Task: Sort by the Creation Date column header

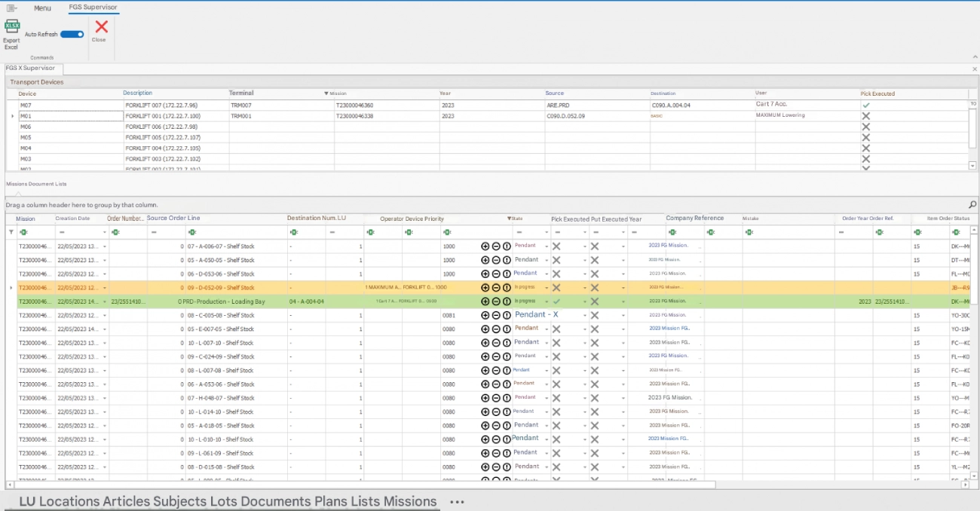Action: point(72,219)
